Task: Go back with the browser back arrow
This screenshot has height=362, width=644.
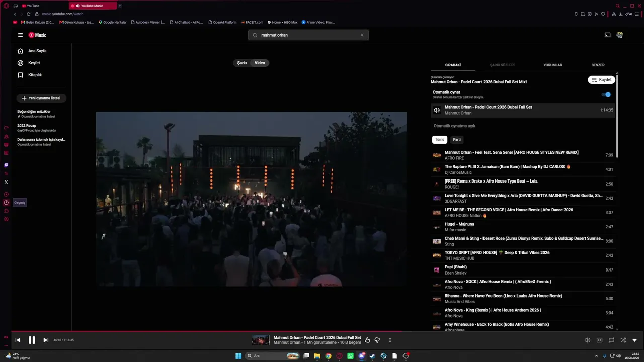Action: click(15, 14)
